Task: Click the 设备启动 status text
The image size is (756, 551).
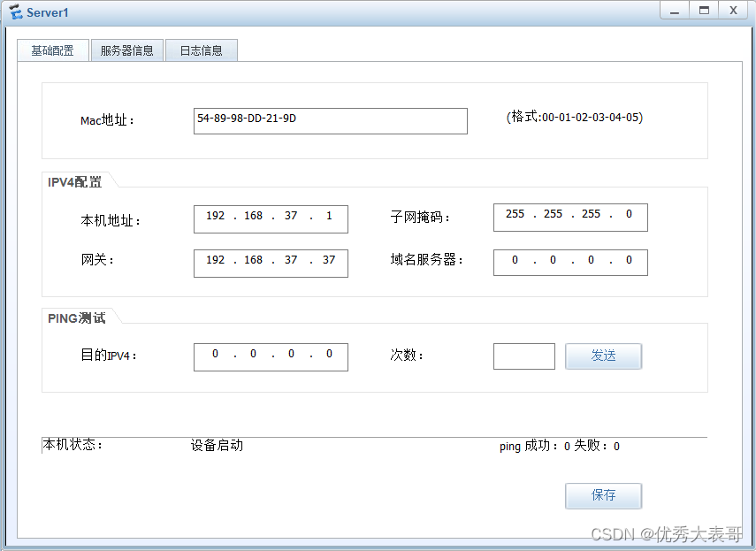Action: (217, 445)
